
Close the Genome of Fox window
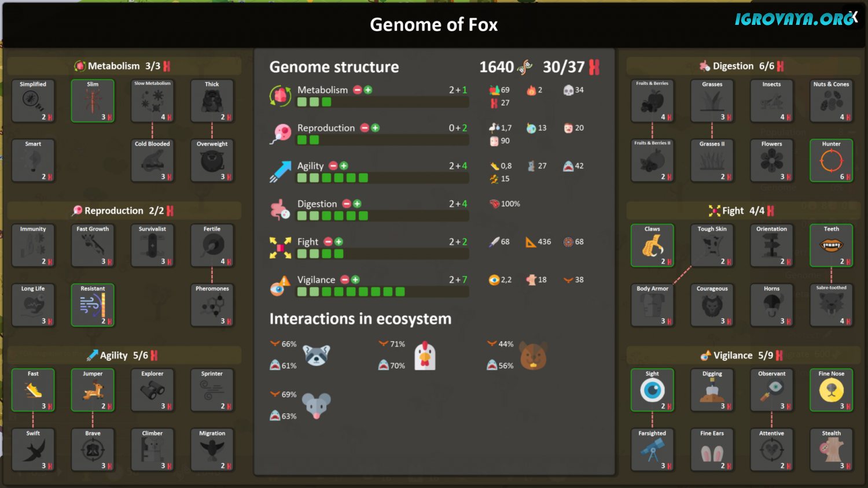coord(853,17)
